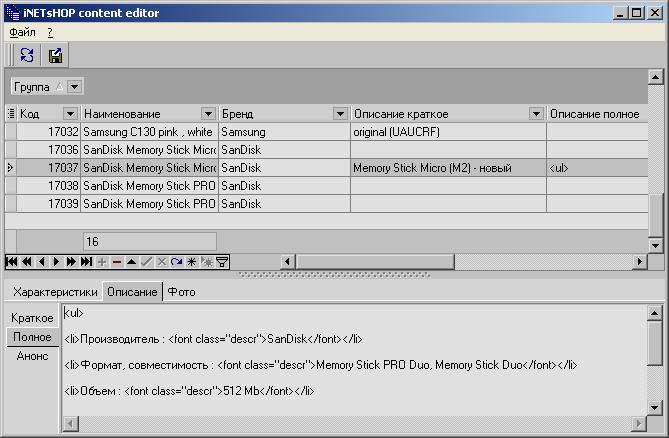Viewport: 669px width, 438px height.
Task: Jump to last record in navigator
Action: point(86,261)
